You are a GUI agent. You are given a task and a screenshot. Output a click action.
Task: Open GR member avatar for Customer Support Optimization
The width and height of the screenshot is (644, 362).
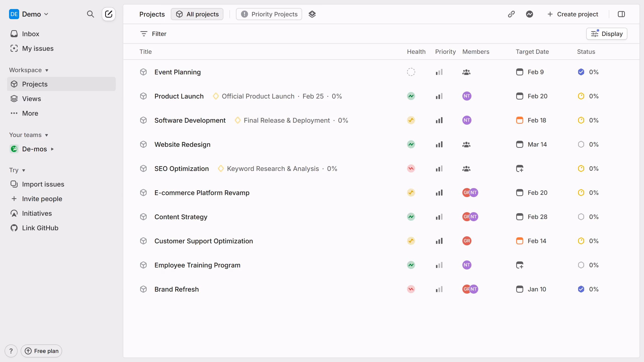(x=467, y=241)
